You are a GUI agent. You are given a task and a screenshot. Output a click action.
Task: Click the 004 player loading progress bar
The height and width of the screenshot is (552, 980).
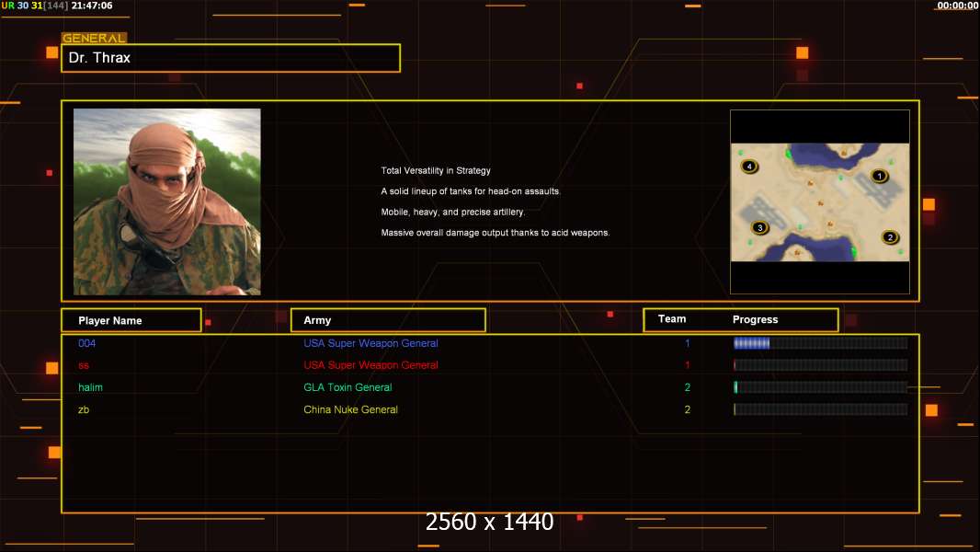click(x=820, y=343)
